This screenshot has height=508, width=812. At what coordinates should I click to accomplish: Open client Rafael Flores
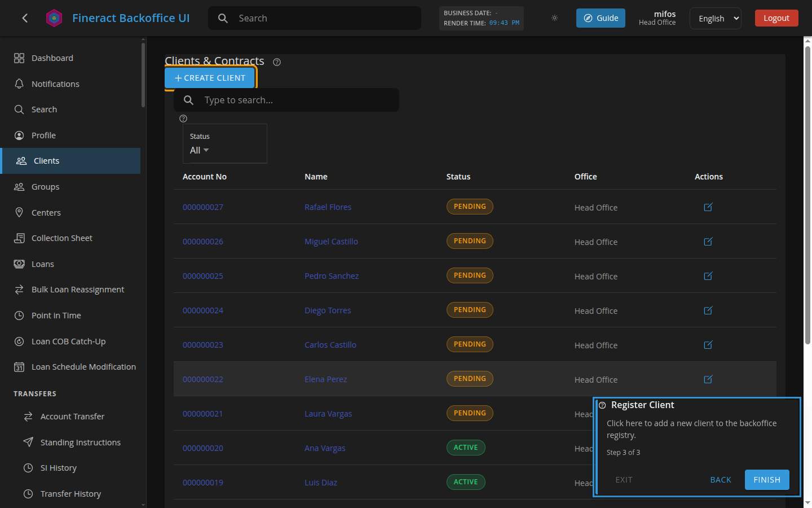(x=328, y=207)
